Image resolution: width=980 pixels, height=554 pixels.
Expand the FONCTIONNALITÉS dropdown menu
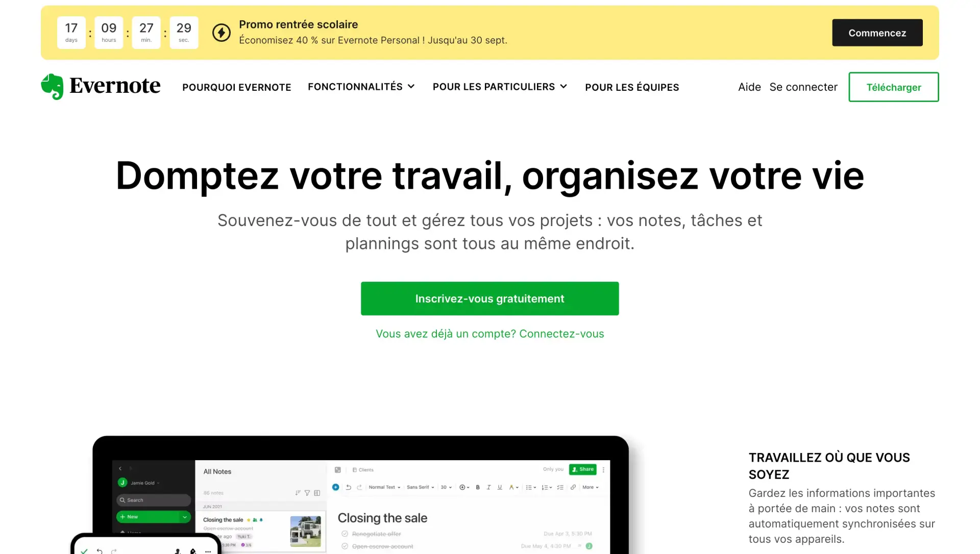coord(361,86)
